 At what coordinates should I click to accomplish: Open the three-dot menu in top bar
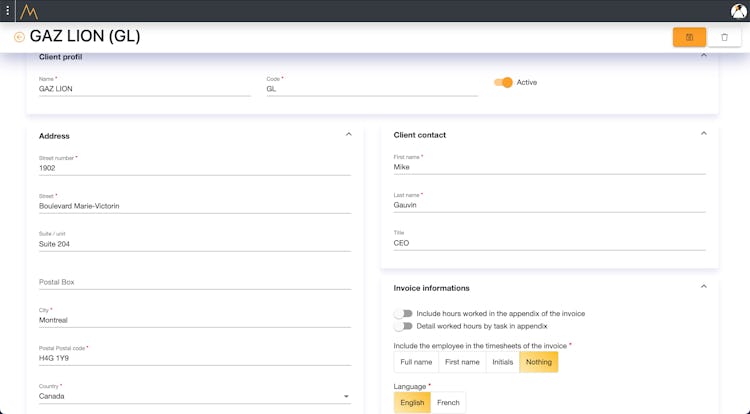[x=8, y=11]
